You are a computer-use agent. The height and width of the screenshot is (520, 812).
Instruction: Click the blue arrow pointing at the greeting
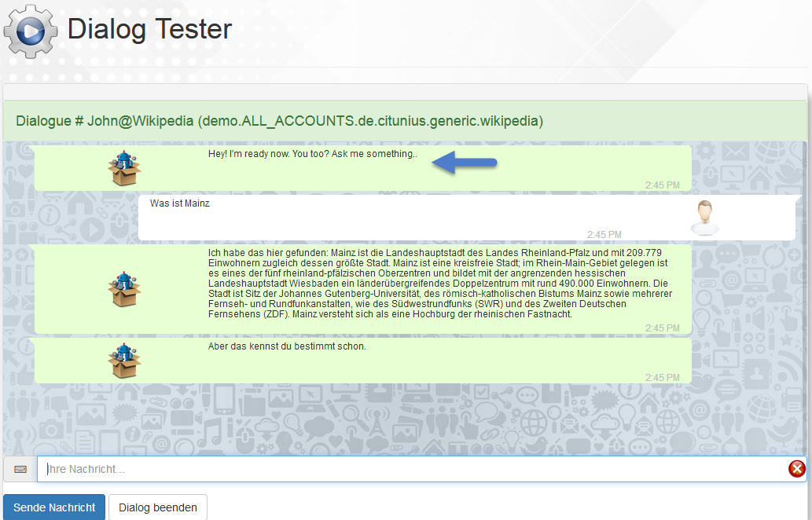pos(465,163)
